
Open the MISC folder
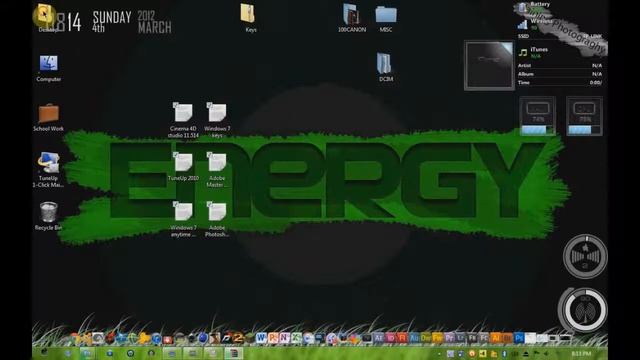(x=386, y=15)
